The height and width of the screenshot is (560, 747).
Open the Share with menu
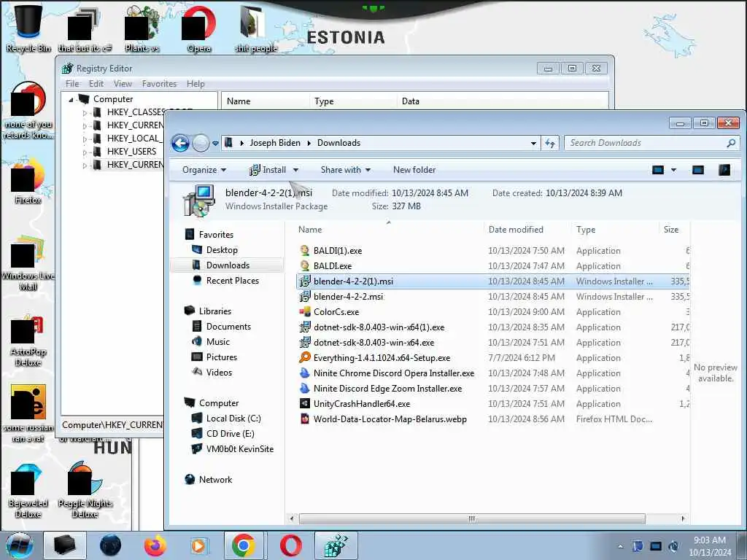click(345, 170)
